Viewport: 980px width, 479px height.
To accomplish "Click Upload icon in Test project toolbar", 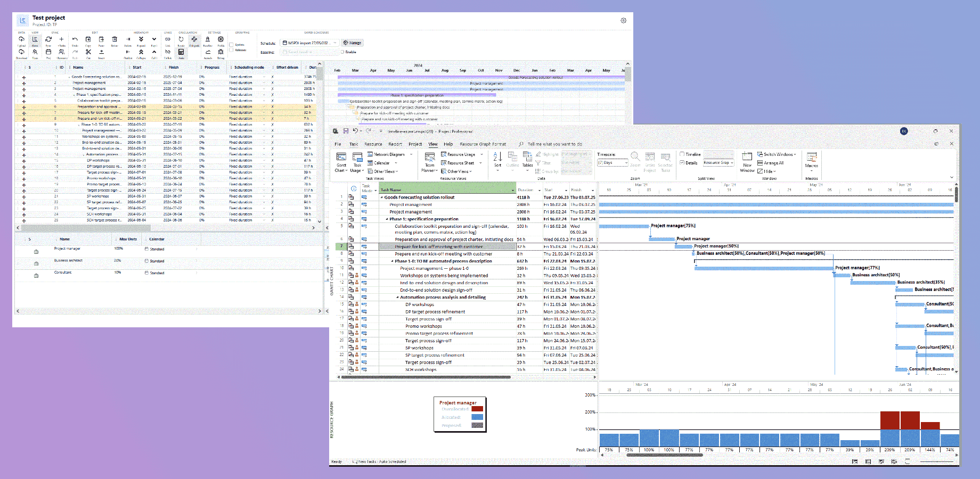I will [x=21, y=39].
